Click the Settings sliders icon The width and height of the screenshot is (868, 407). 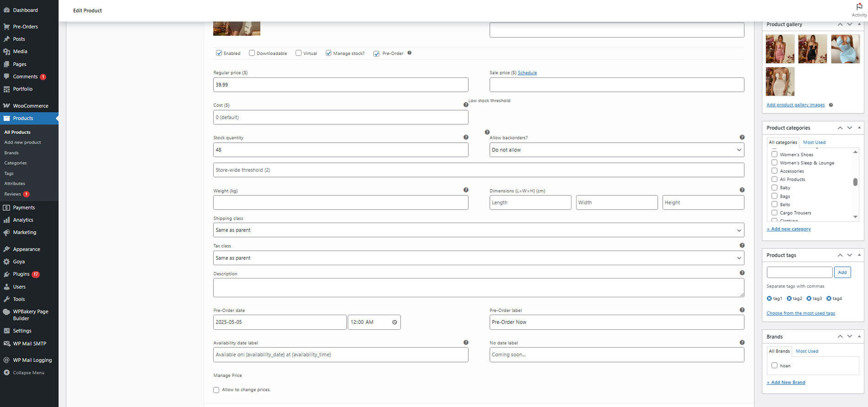[x=6, y=331]
